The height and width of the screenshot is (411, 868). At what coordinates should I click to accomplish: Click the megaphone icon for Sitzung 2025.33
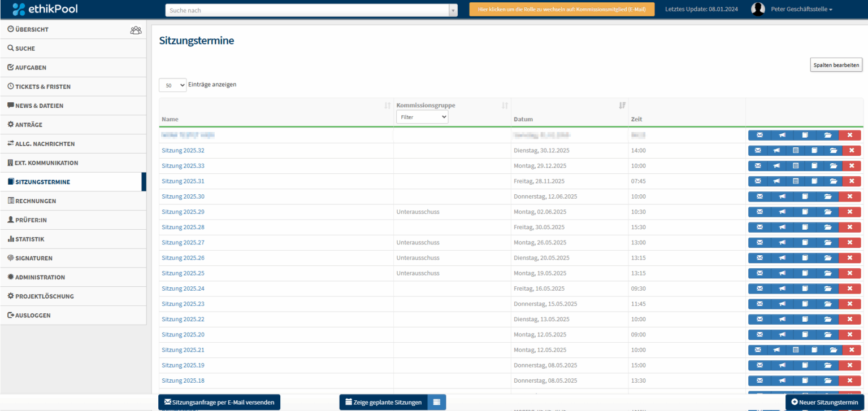pos(776,166)
